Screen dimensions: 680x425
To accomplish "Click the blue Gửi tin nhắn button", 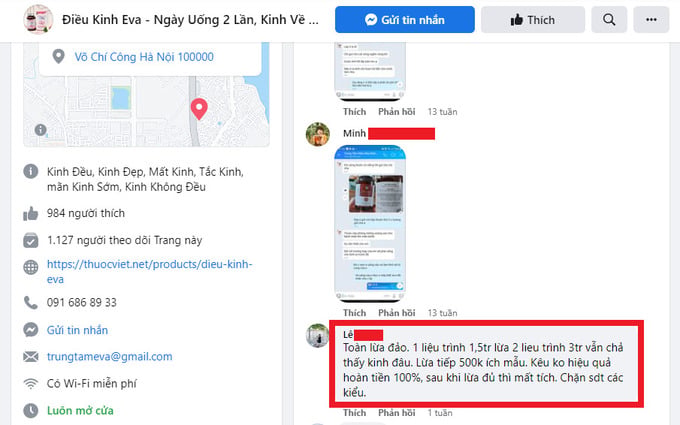I will point(405,20).
